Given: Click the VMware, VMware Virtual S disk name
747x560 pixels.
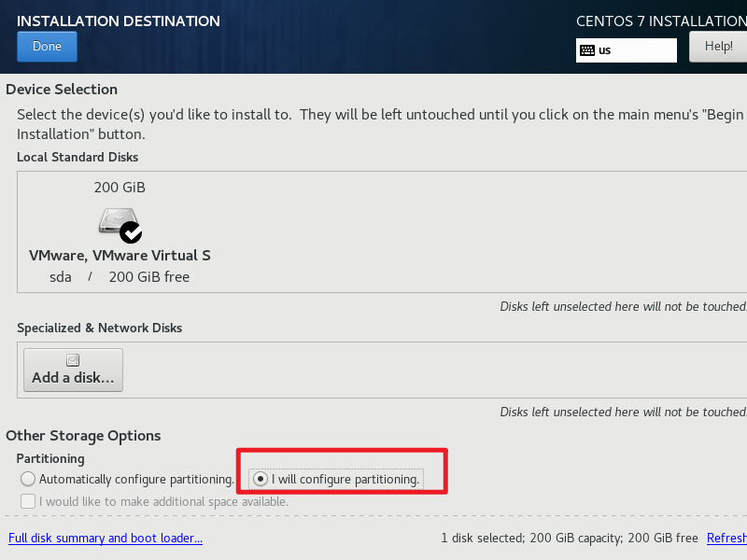Looking at the screenshot, I should [120, 256].
